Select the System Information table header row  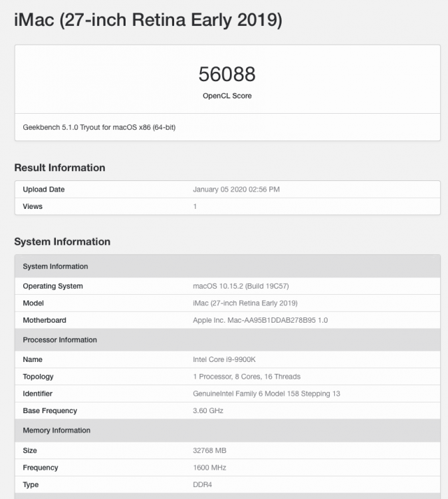(x=227, y=266)
